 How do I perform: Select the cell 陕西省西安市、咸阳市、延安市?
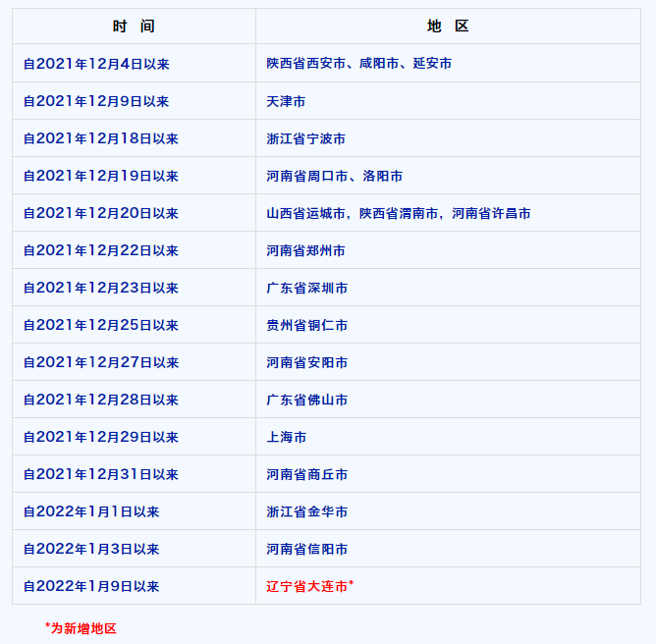point(448,63)
